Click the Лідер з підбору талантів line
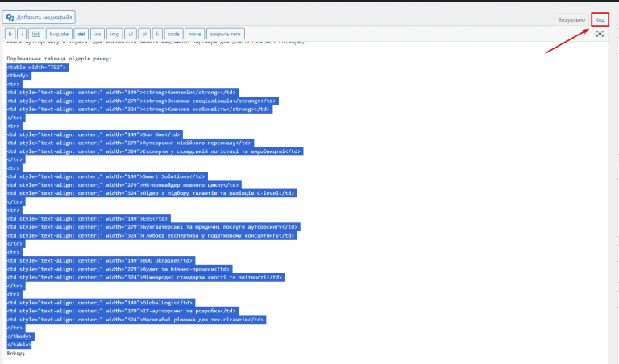Screen dimensions: 619x364 [x=152, y=193]
